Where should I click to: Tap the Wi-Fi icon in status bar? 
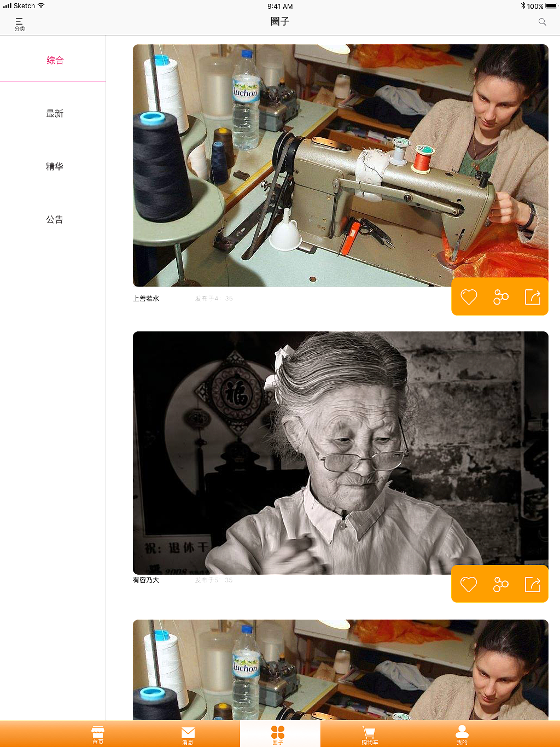(x=41, y=5)
